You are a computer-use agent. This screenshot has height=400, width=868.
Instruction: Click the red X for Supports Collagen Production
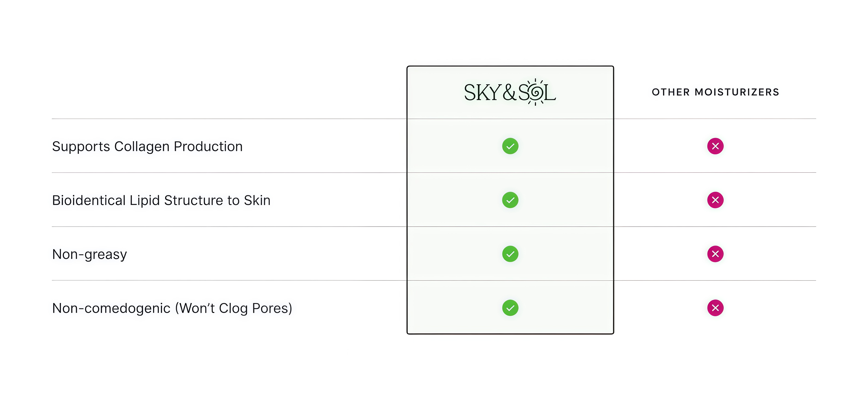tap(715, 146)
